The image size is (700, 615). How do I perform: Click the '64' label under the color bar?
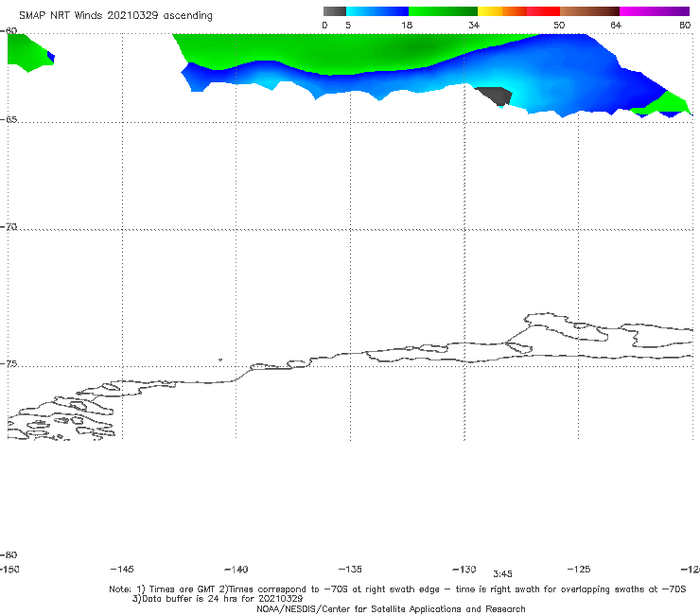[616, 26]
